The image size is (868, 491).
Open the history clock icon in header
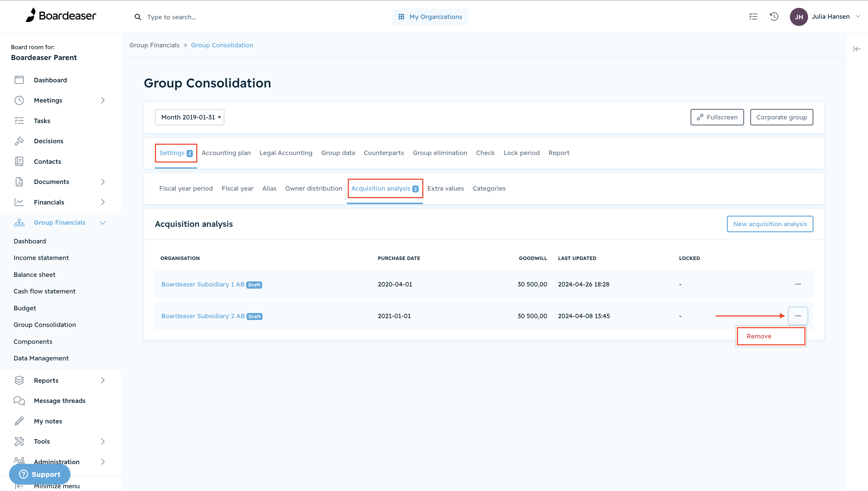pyautogui.click(x=774, y=17)
